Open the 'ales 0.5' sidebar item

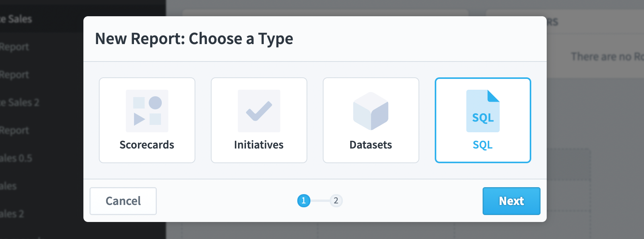coord(16,158)
